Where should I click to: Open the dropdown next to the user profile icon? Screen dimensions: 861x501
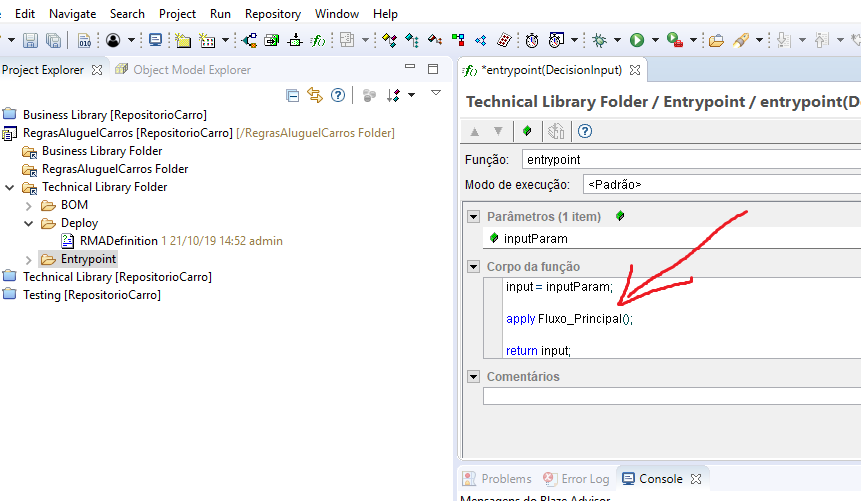[x=131, y=40]
